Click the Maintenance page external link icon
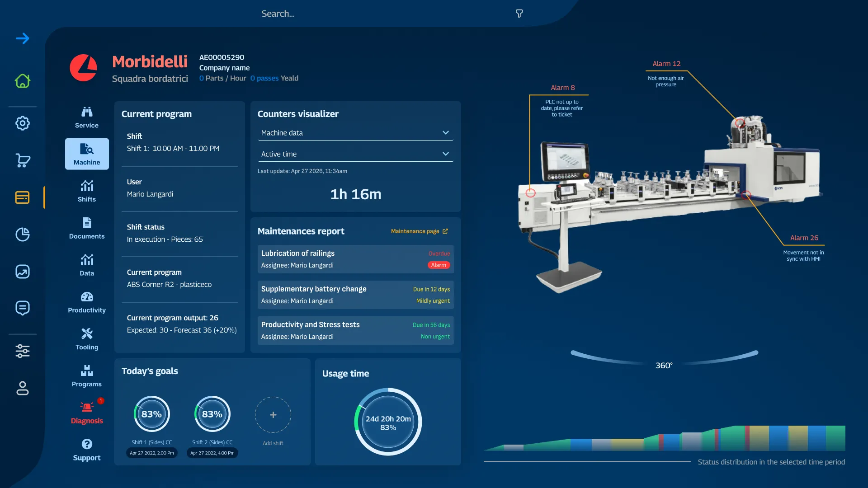Image resolution: width=868 pixels, height=488 pixels. [445, 231]
